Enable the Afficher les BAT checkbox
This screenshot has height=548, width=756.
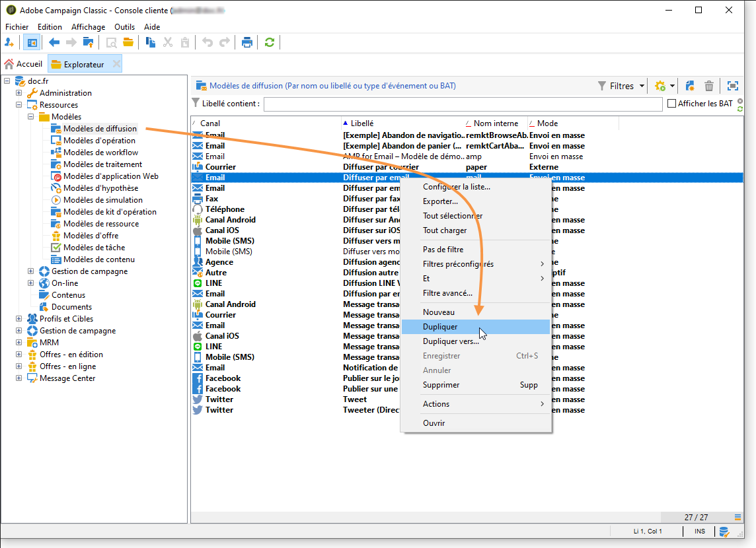(672, 104)
